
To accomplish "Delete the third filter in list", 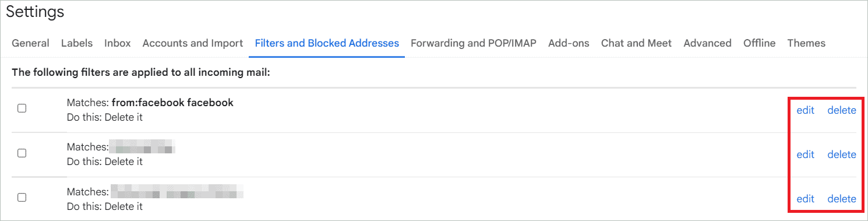I will point(842,199).
